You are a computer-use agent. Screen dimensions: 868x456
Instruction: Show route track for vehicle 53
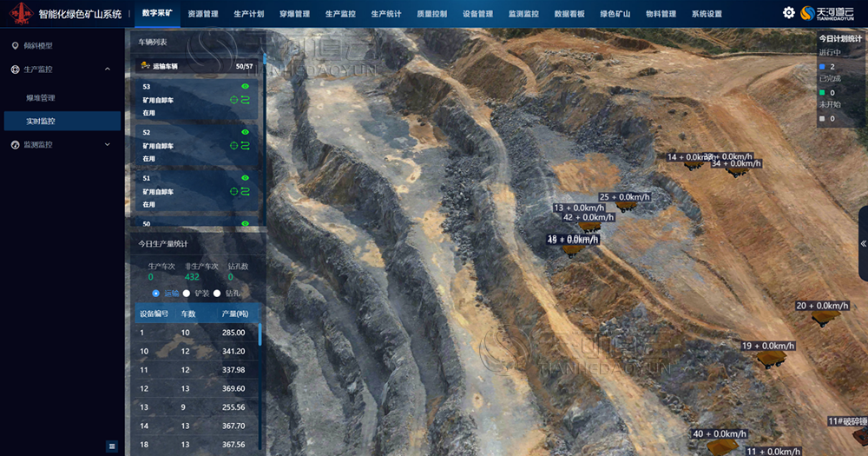click(246, 100)
